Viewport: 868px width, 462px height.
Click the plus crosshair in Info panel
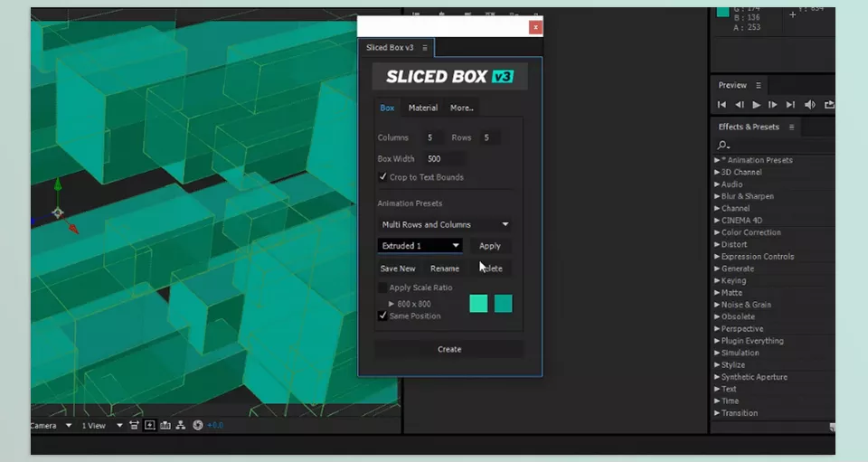coord(792,14)
